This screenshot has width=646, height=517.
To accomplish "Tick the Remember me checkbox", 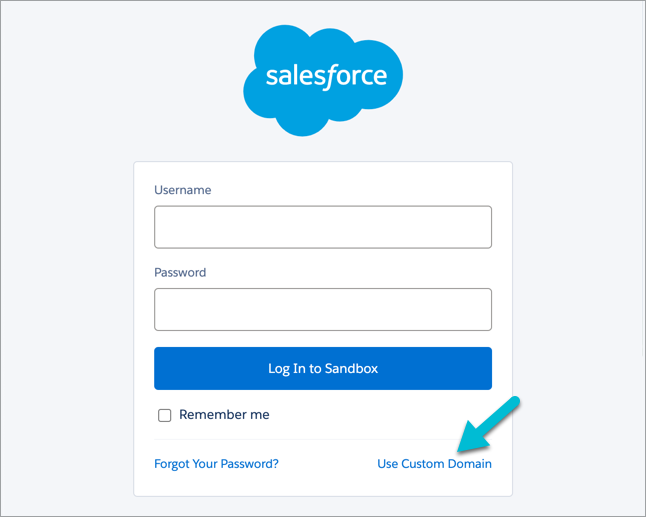I will click(x=164, y=415).
